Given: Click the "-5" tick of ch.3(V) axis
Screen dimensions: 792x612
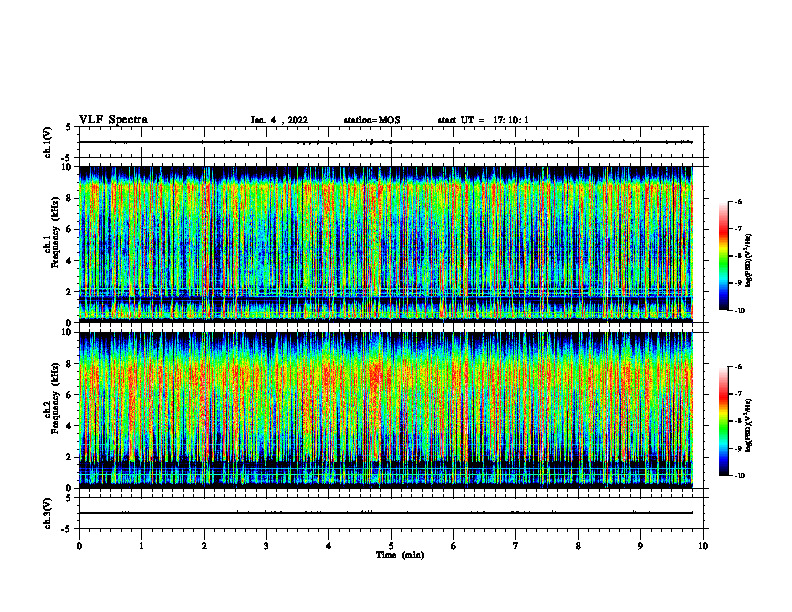Looking at the screenshot, I should 68,529.
